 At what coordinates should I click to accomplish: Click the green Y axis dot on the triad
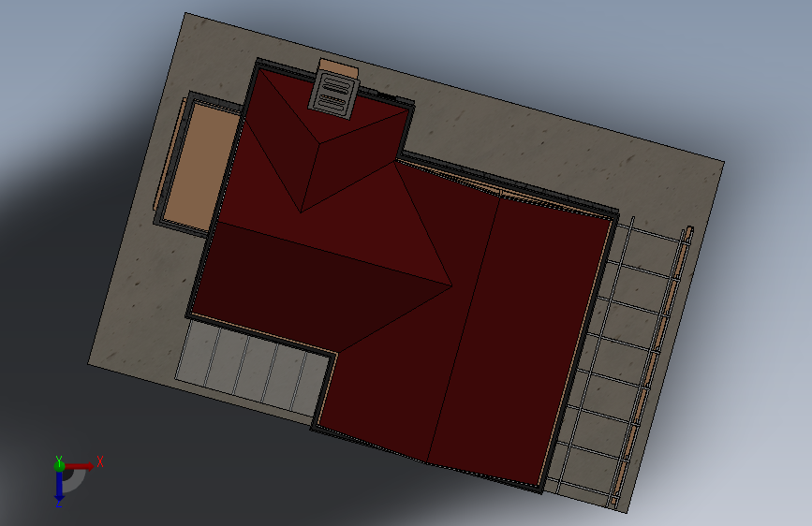click(60, 465)
